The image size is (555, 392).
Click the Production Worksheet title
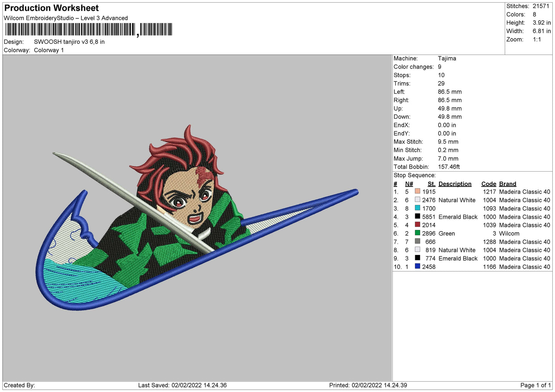tap(51, 8)
